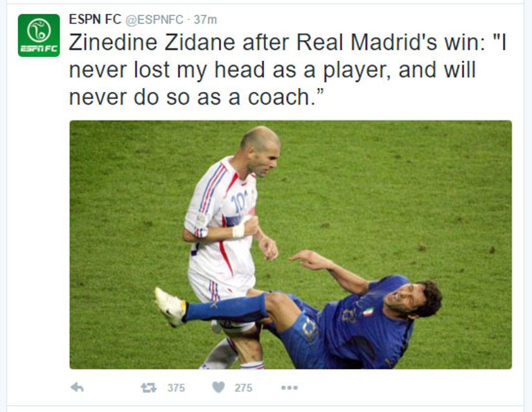Open the @ESPNFC handle link

[x=154, y=19]
